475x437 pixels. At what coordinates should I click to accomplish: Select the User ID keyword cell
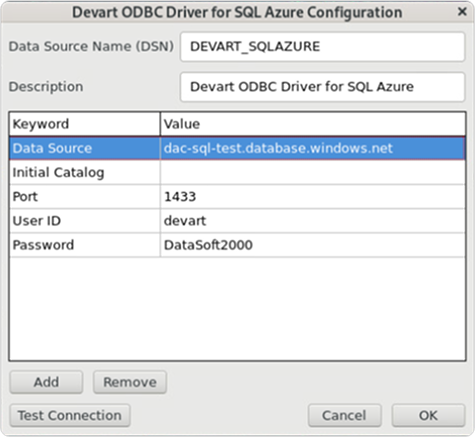click(x=85, y=221)
